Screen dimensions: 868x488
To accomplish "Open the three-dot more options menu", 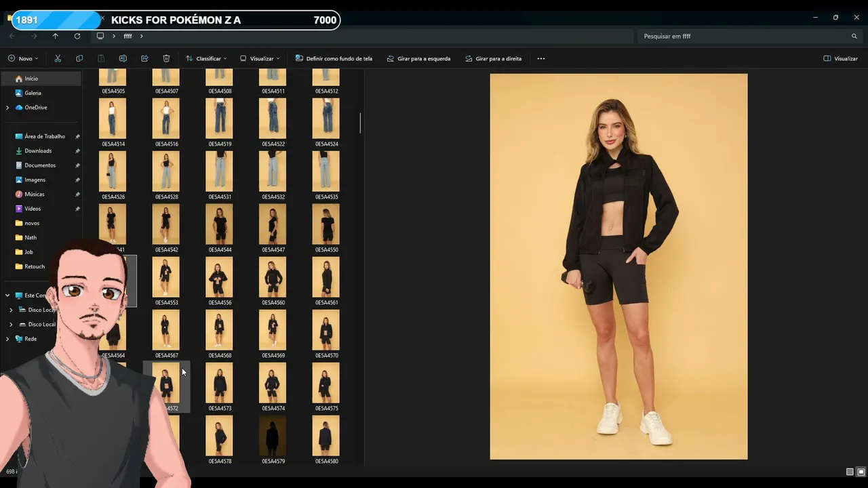I will pyautogui.click(x=541, y=58).
